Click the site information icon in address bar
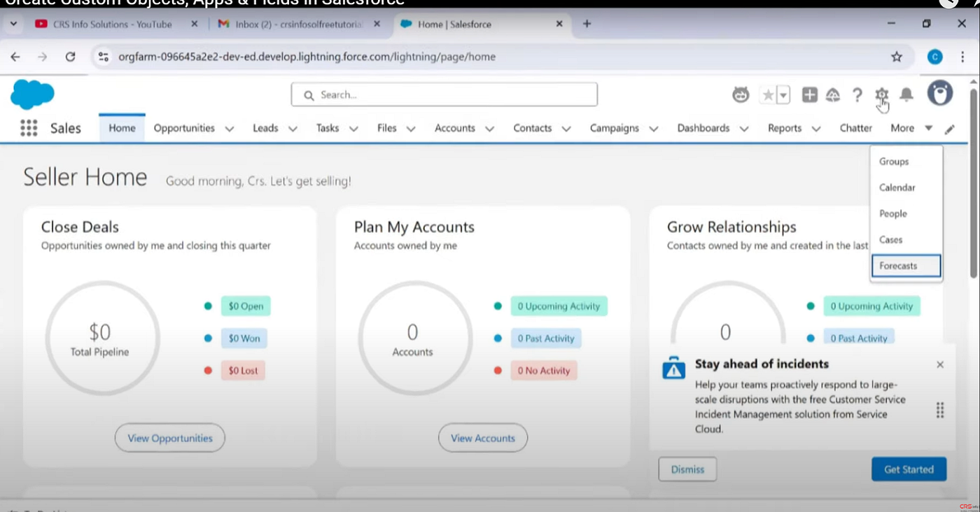Screen dimensions: 980x512 [104, 57]
